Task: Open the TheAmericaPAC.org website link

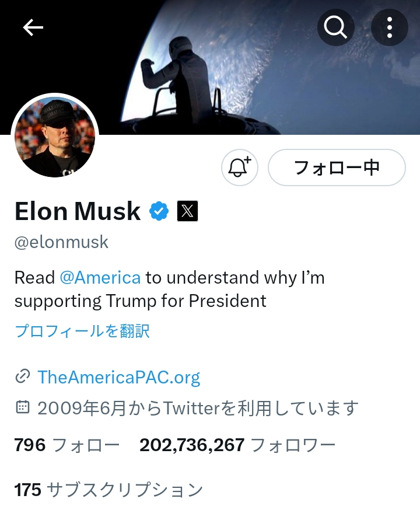Action: (118, 377)
